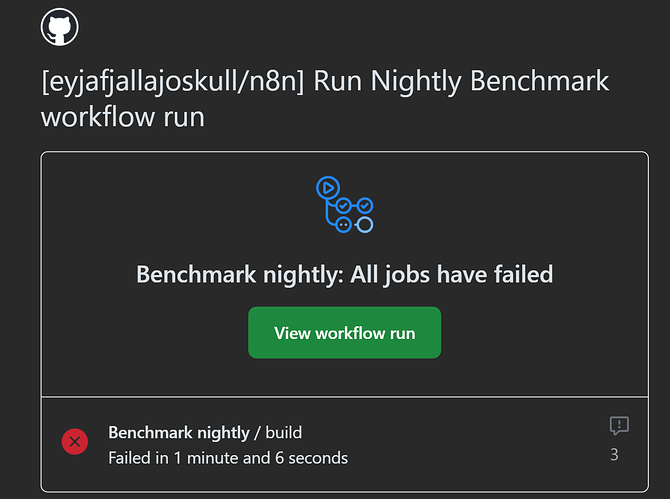Click the email subject Run Nightly Benchmark title
Viewport: 670px width, 499px height.
[325, 98]
